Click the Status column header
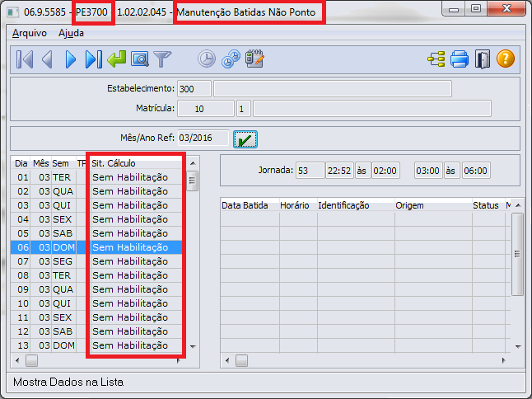 click(488, 205)
